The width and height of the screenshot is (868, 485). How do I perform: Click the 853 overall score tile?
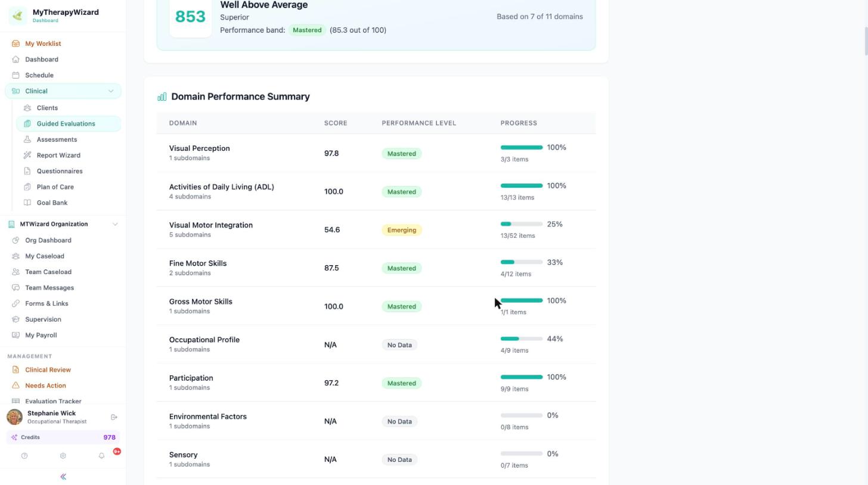(191, 17)
